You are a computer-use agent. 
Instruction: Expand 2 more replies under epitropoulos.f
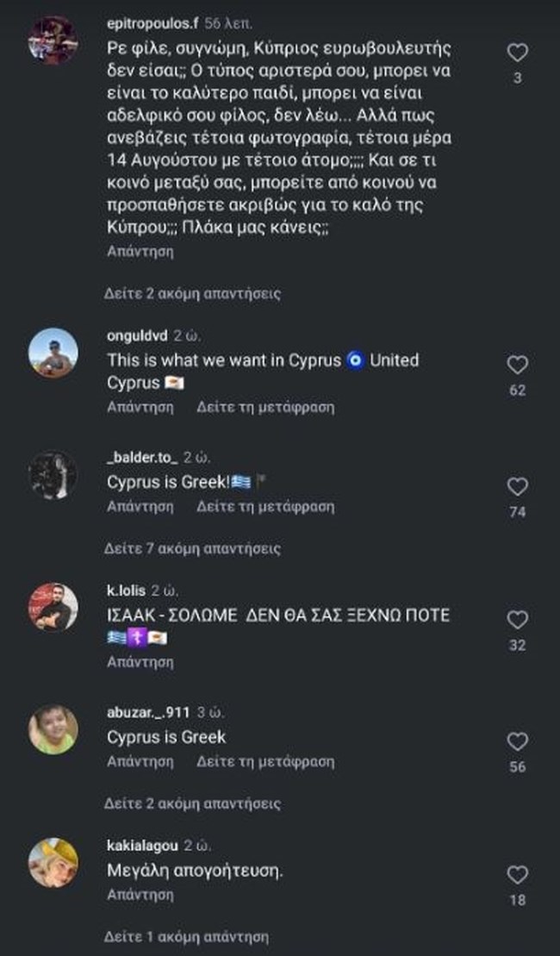point(193,294)
